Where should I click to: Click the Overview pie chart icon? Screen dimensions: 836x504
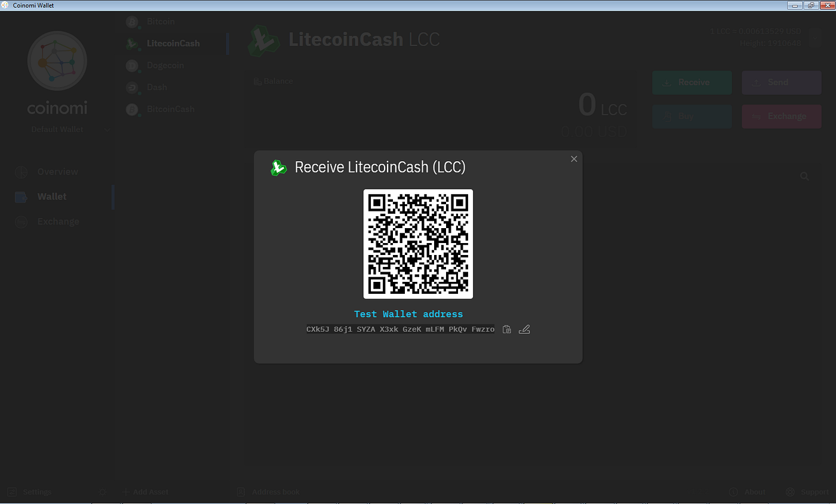click(x=21, y=172)
